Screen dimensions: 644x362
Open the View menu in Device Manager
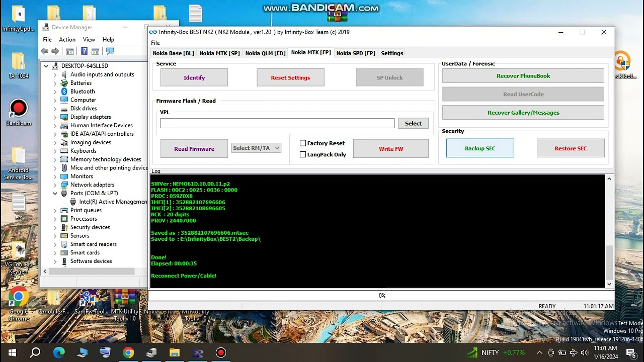[89, 39]
